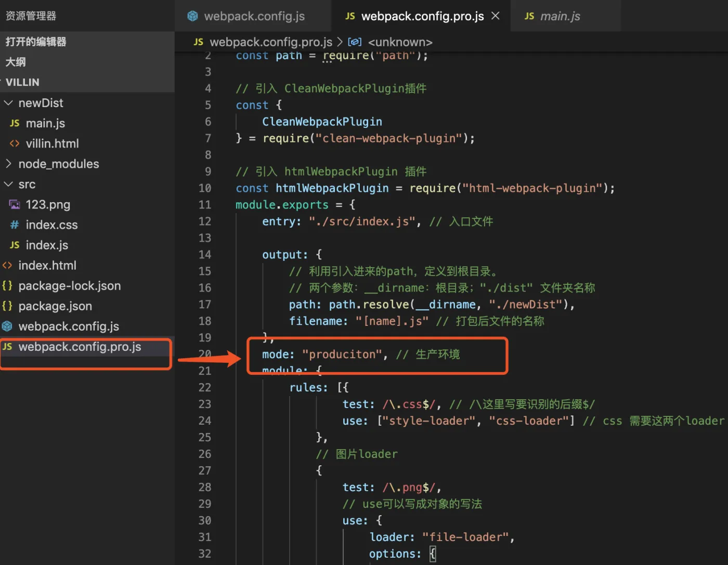The width and height of the screenshot is (728, 565).
Task: Click "html-webpack-plugin" require string
Action: point(532,188)
